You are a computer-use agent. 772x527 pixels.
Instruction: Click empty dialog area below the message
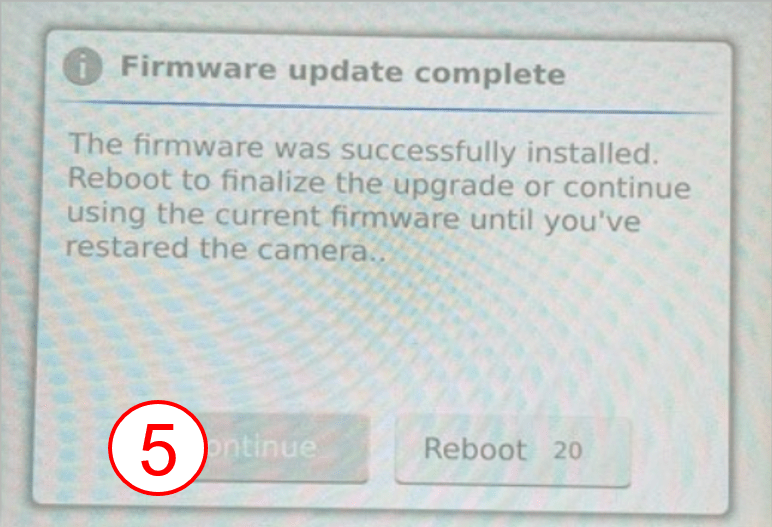[x=384, y=335]
